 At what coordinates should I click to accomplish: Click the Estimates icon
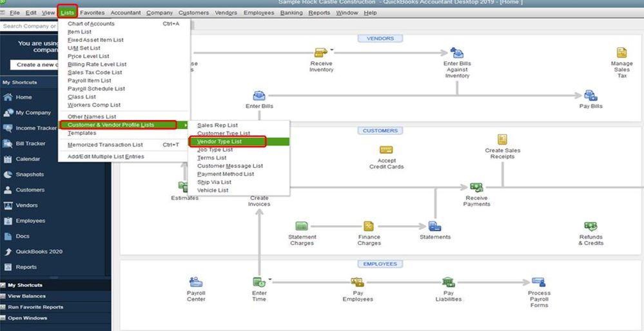coord(183,187)
